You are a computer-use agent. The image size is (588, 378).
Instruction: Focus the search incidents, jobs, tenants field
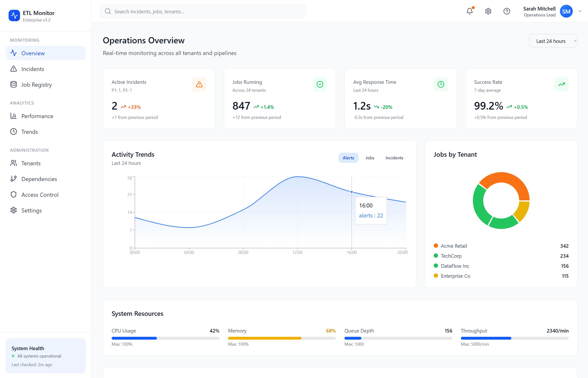tap(203, 11)
